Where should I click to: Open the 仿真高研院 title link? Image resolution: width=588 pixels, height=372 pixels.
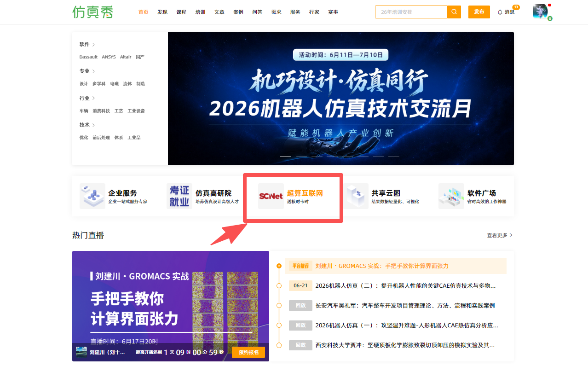point(213,193)
